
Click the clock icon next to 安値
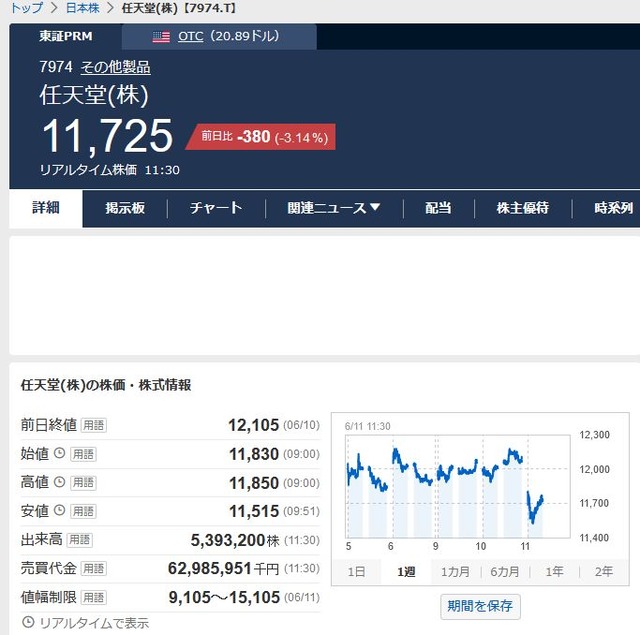(60, 510)
